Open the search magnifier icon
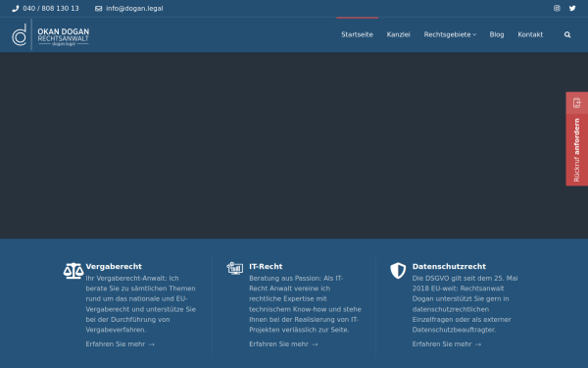This screenshot has height=368, width=588. coord(567,34)
